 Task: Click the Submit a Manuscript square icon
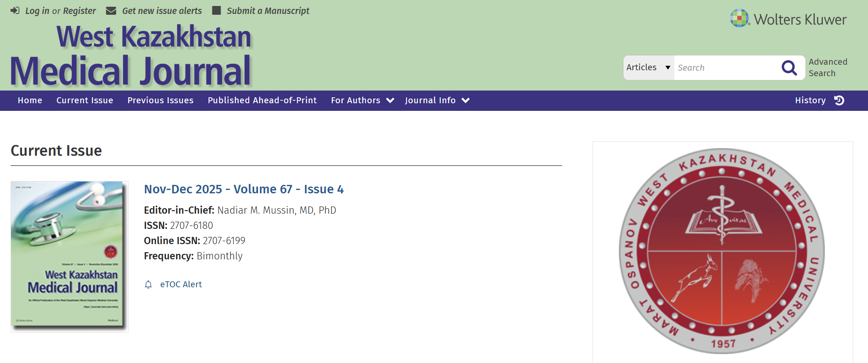[x=217, y=11]
